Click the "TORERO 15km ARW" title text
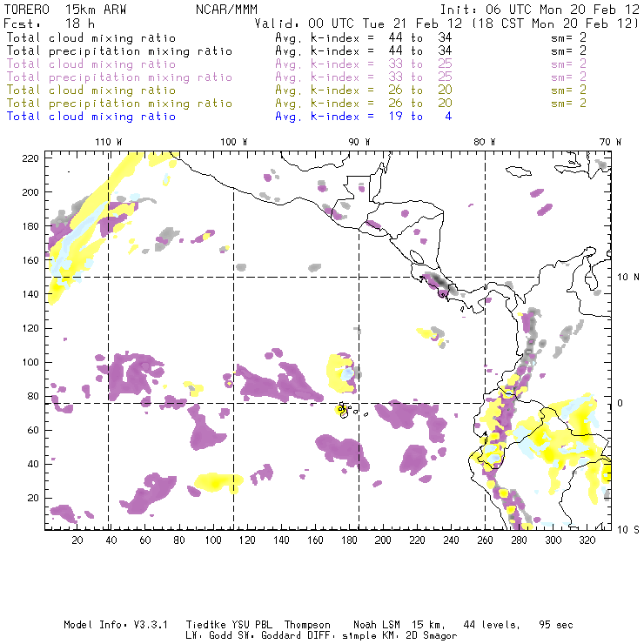The width and height of the screenshot is (644, 644). (65, 10)
